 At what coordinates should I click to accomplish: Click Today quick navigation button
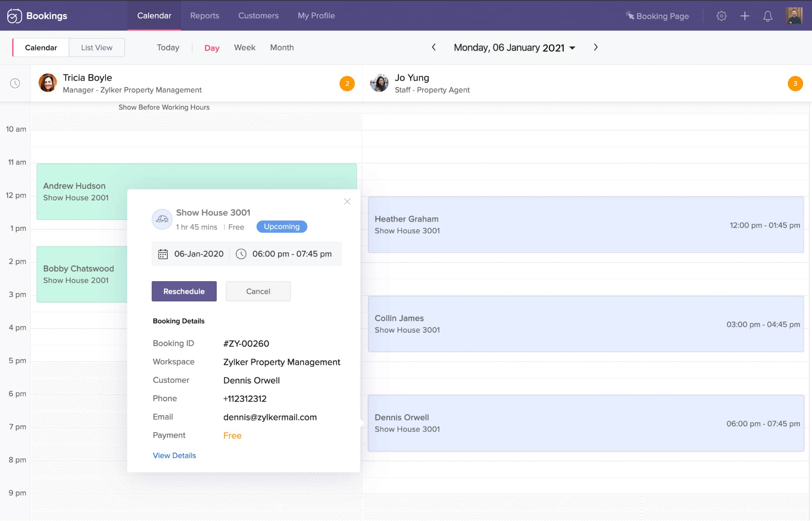(x=168, y=47)
